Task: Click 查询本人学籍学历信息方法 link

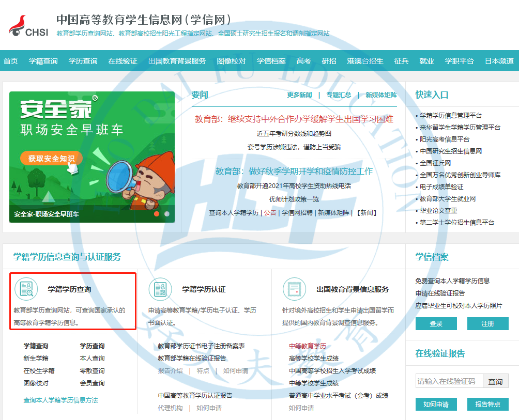Action: point(60,400)
